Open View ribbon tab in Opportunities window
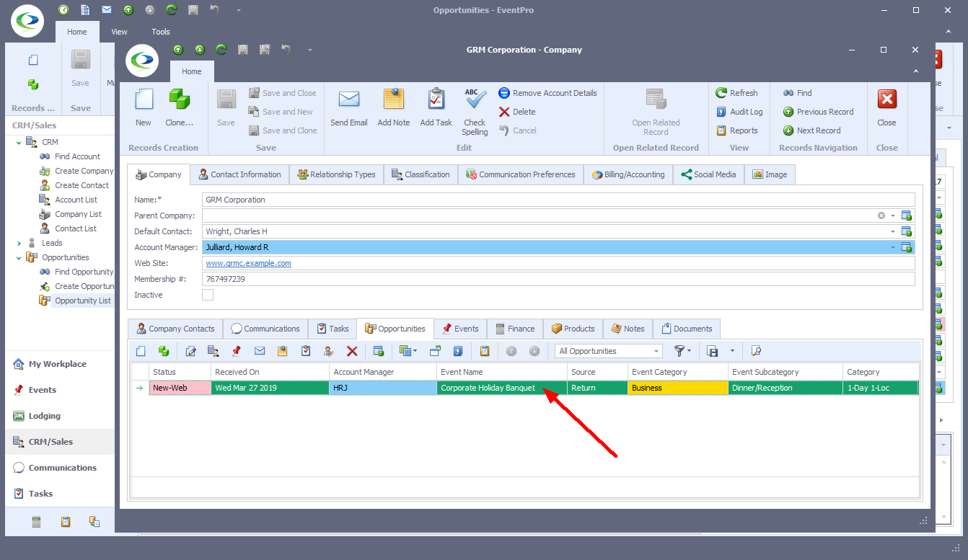 120,32
